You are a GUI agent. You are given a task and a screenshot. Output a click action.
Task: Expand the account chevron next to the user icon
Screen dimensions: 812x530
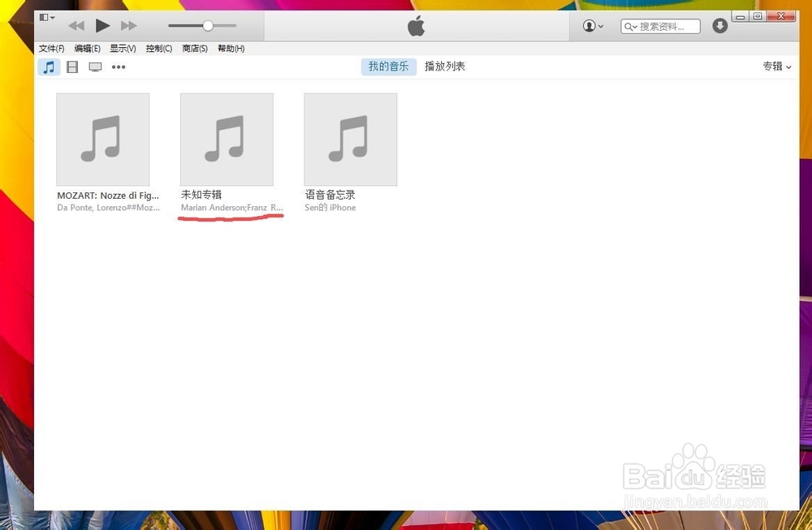click(601, 26)
